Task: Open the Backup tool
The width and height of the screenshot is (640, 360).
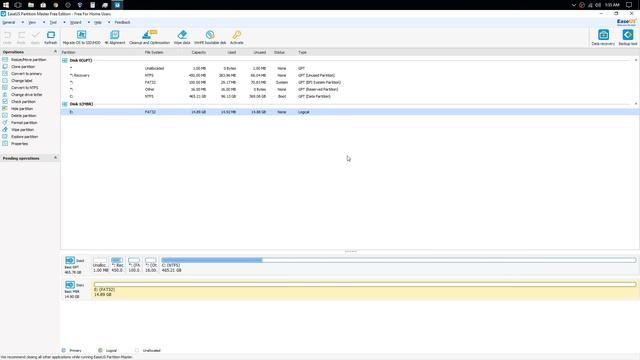Action: [627, 37]
